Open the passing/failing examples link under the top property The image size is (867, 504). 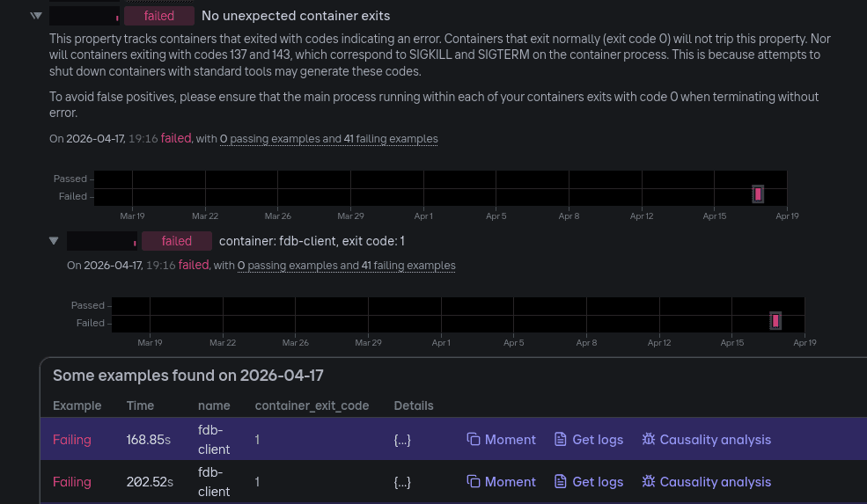329,139
